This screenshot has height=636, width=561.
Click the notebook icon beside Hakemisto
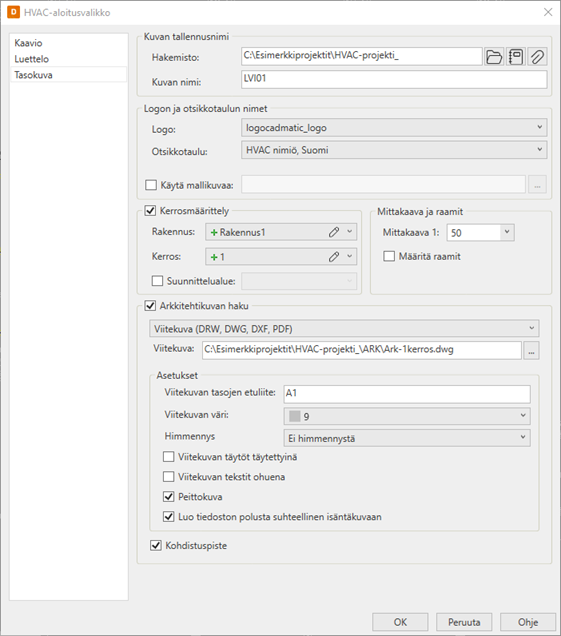coord(516,57)
